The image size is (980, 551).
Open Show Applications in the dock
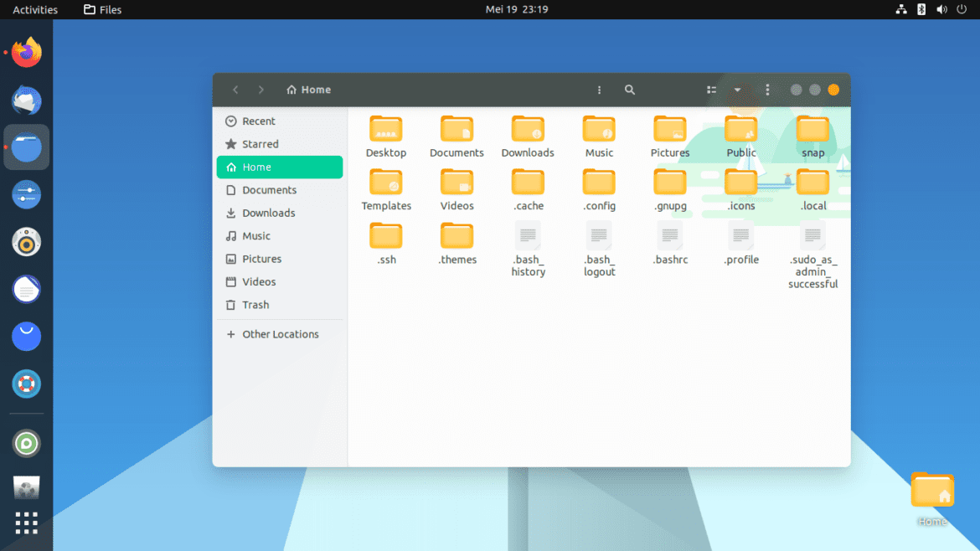pyautogui.click(x=26, y=523)
